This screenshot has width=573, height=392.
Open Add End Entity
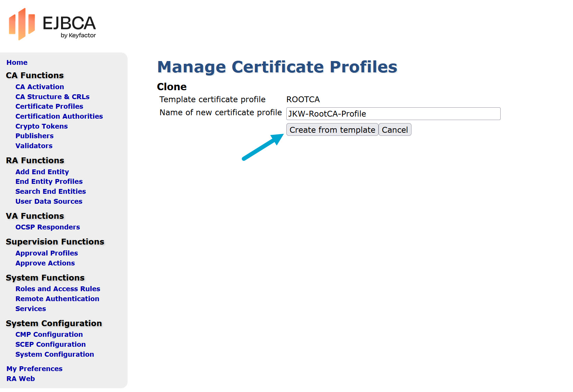tap(42, 172)
